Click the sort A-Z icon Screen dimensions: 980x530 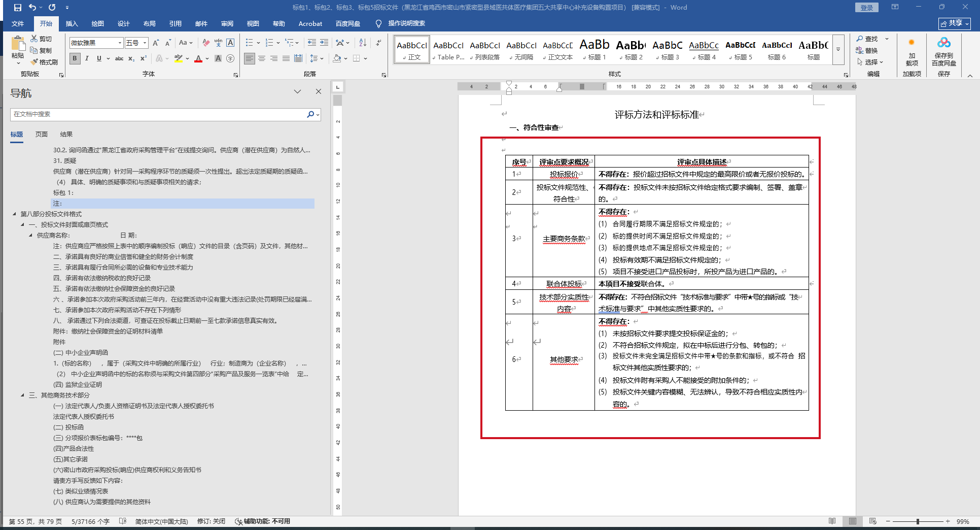(x=363, y=43)
